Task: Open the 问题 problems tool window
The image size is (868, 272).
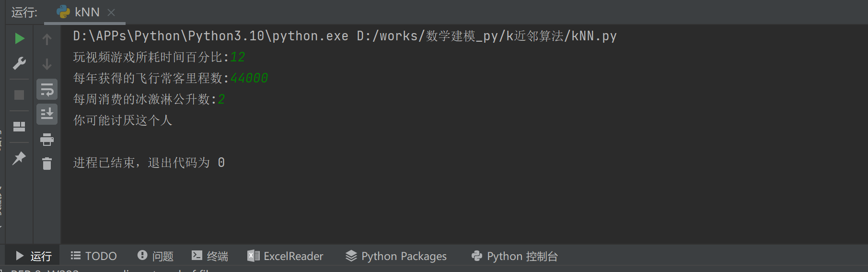Action: 155,256
